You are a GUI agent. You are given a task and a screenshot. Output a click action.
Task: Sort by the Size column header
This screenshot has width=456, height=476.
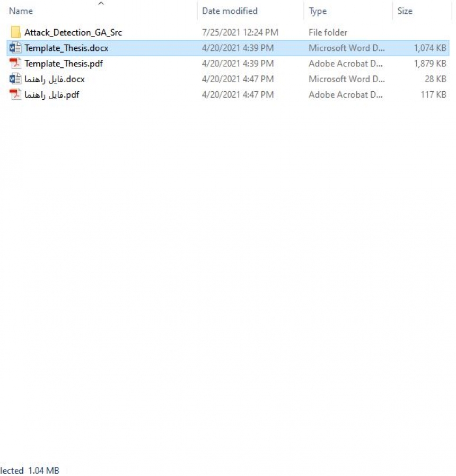point(405,11)
